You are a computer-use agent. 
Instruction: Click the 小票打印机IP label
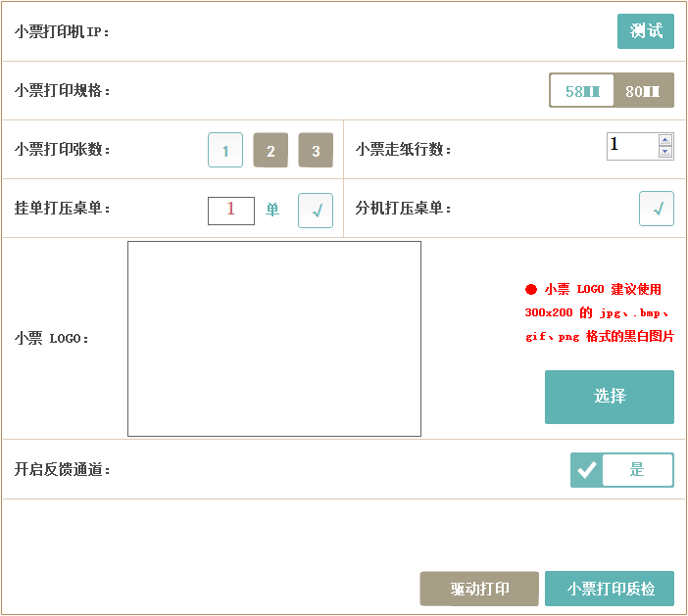coord(62,31)
